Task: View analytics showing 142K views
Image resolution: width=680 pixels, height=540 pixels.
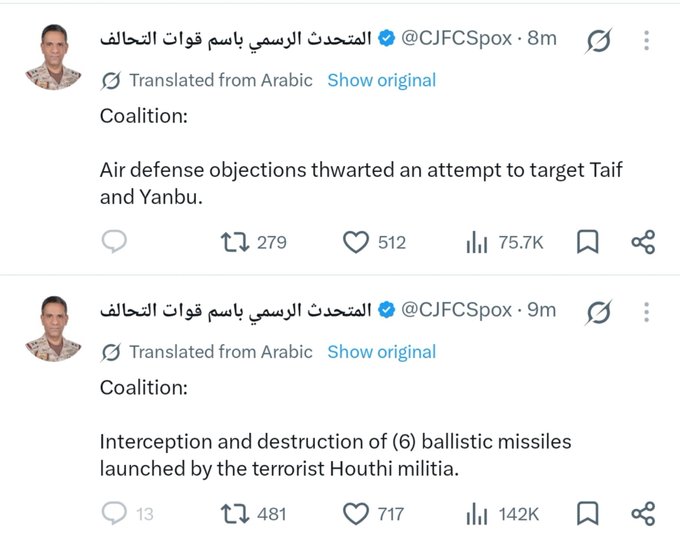Action: 503,514
